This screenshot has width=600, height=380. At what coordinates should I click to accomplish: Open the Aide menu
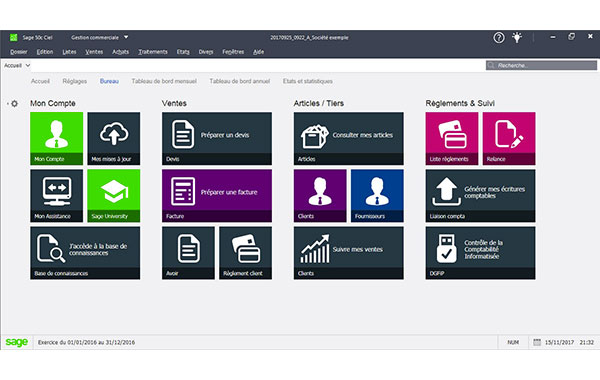259,52
